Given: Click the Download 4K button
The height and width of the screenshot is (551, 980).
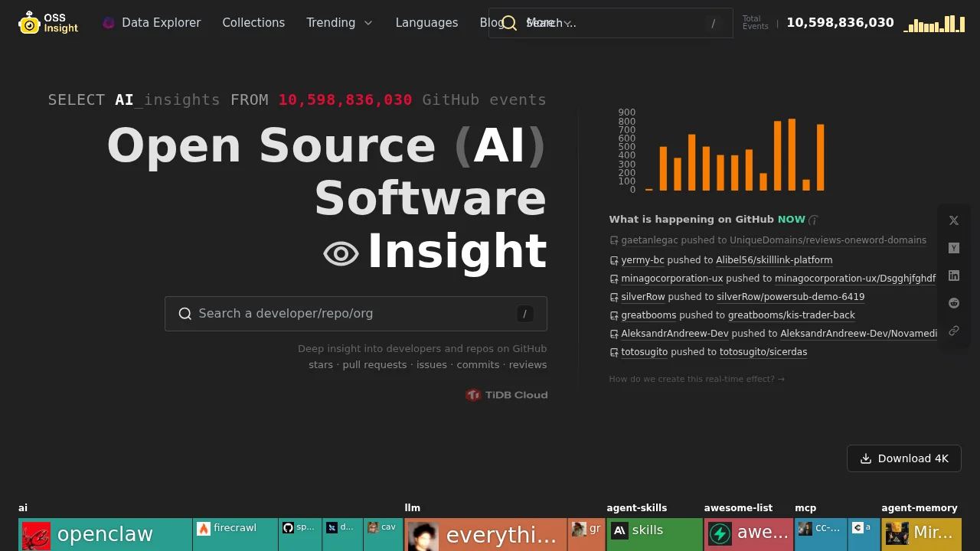Looking at the screenshot, I should point(904,458).
